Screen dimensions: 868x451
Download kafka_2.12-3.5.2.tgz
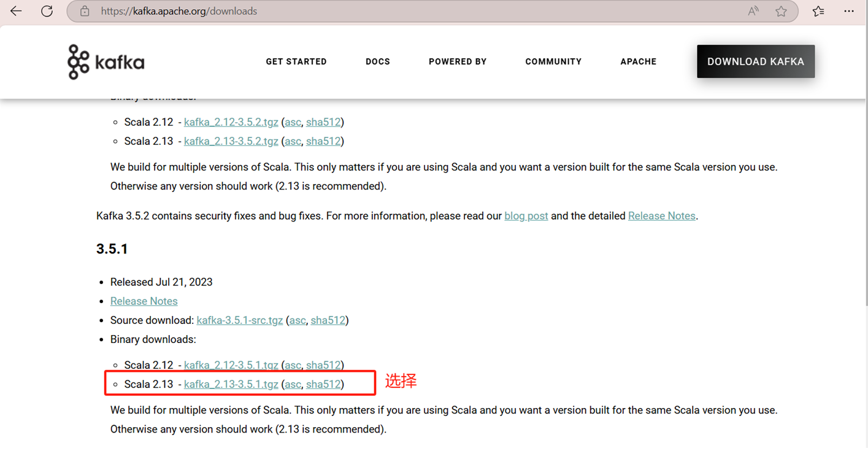coord(231,122)
